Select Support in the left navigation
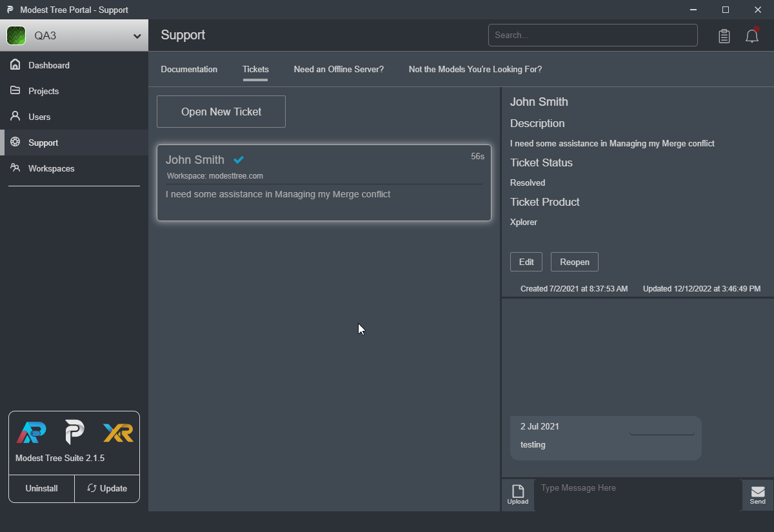 coord(74,143)
